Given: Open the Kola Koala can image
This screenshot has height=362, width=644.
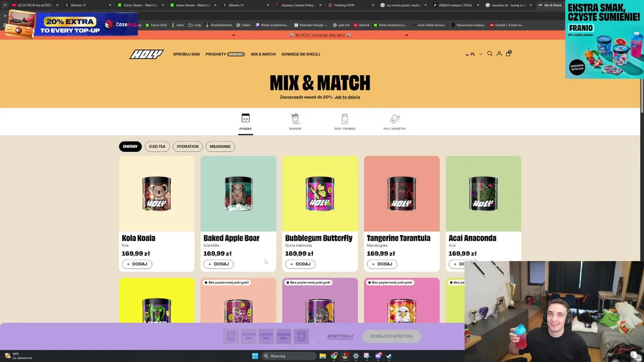Looking at the screenshot, I should click(x=156, y=194).
